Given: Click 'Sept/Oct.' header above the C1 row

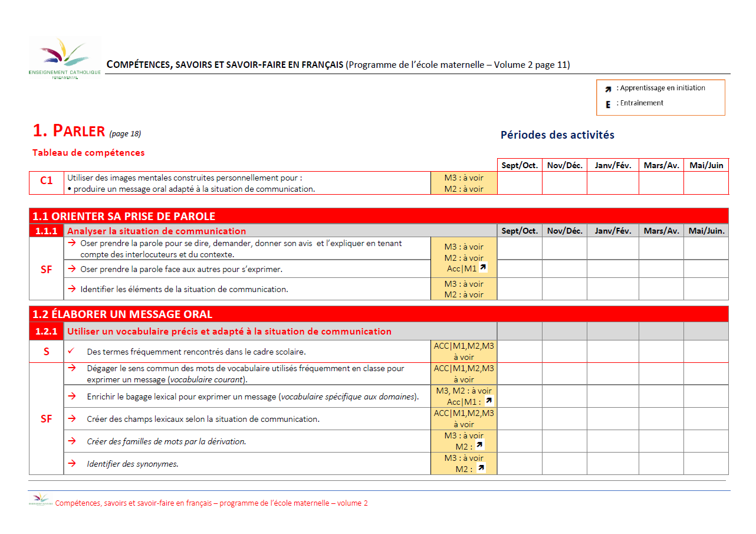Looking at the screenshot, I should (520, 165).
